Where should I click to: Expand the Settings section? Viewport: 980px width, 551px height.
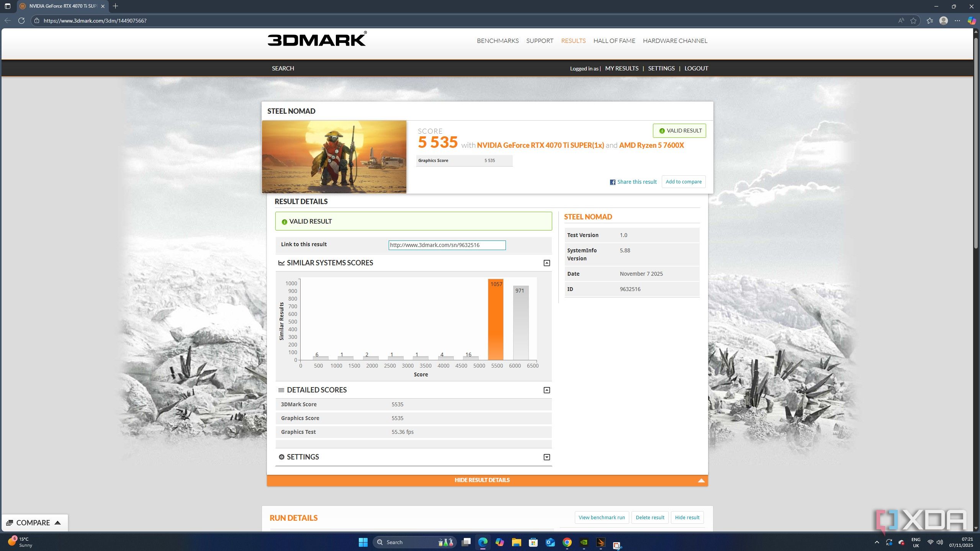click(x=546, y=457)
